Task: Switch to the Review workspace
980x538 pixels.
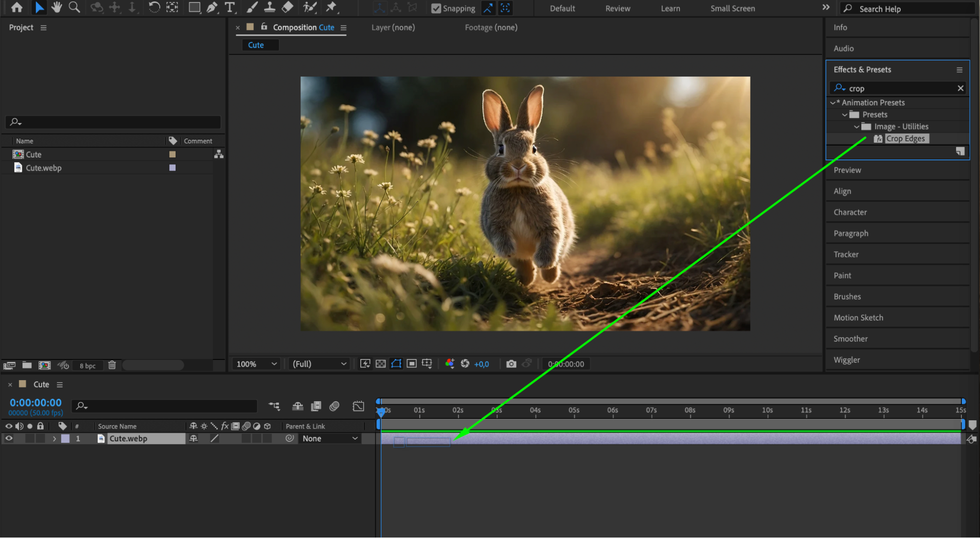Action: [x=617, y=8]
